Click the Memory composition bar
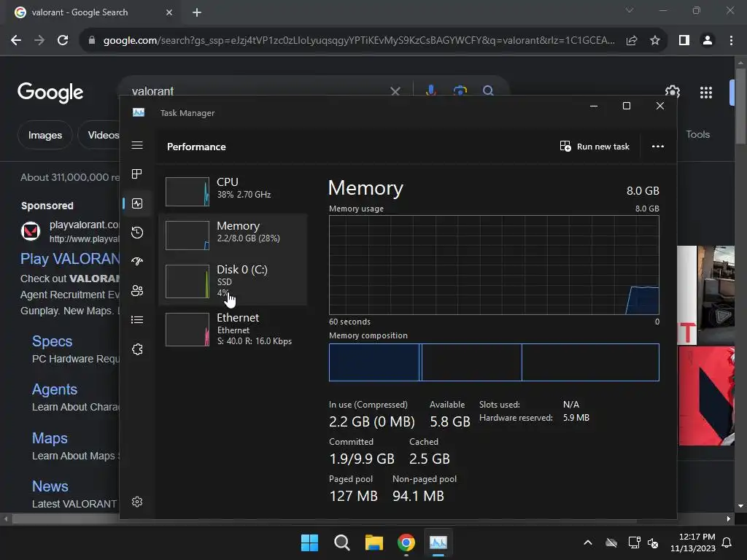The height and width of the screenshot is (560, 747). tap(494, 362)
